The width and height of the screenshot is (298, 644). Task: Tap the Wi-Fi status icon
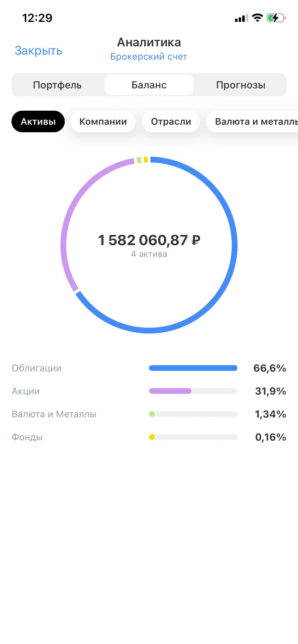(x=257, y=18)
